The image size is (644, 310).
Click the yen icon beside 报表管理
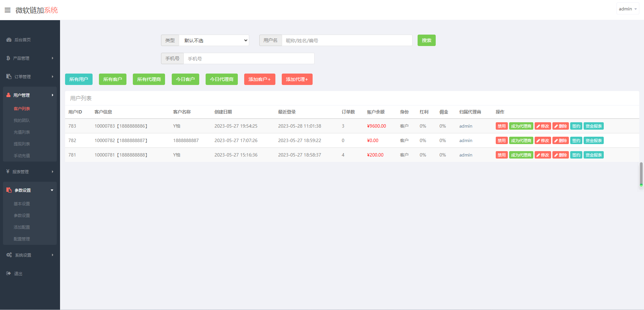8,172
